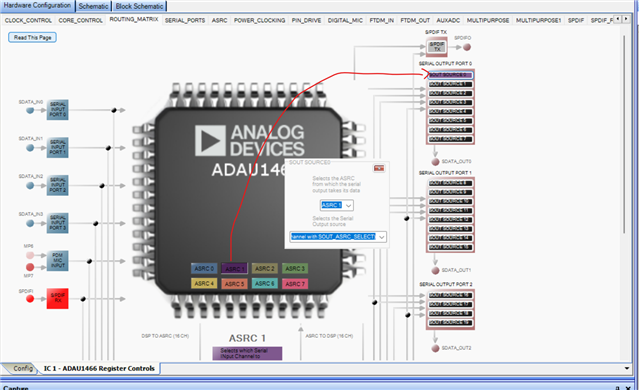
Task: Open the Serial Input Port 0 block
Action: pyautogui.click(x=57, y=110)
